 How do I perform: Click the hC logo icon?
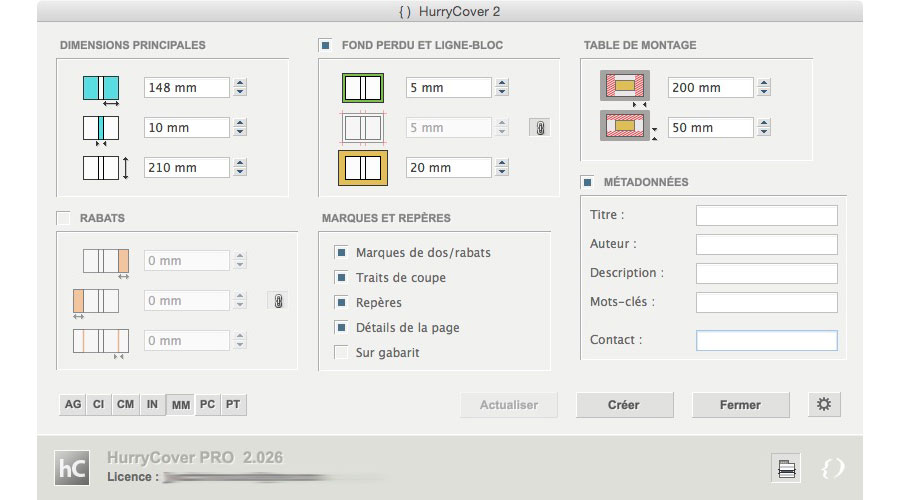point(72,468)
